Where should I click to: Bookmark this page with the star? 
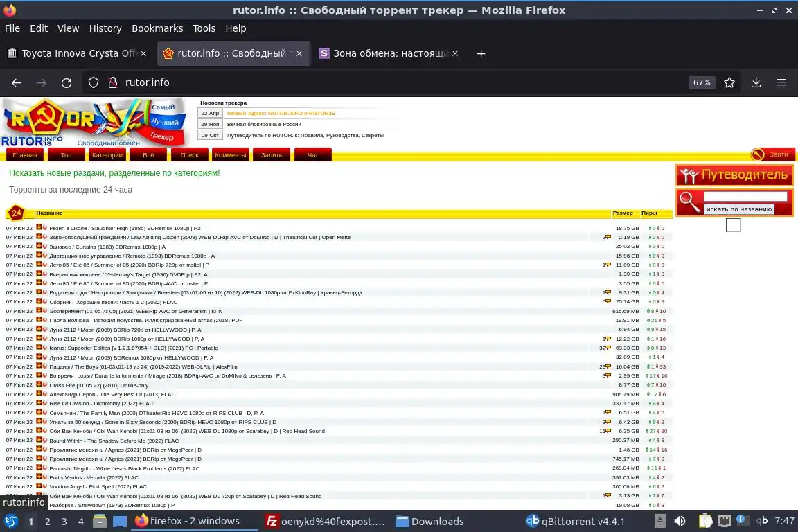point(729,82)
